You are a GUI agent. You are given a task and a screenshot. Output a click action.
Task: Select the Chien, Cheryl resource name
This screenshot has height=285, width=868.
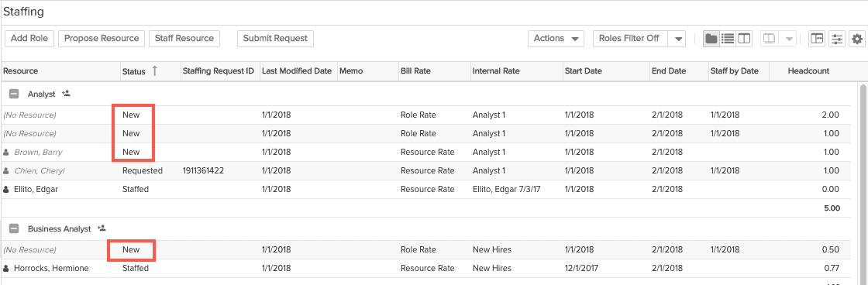point(40,171)
